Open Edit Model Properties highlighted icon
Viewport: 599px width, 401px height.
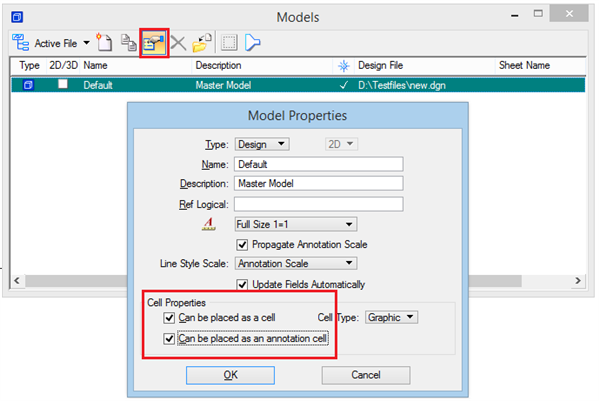pos(154,43)
